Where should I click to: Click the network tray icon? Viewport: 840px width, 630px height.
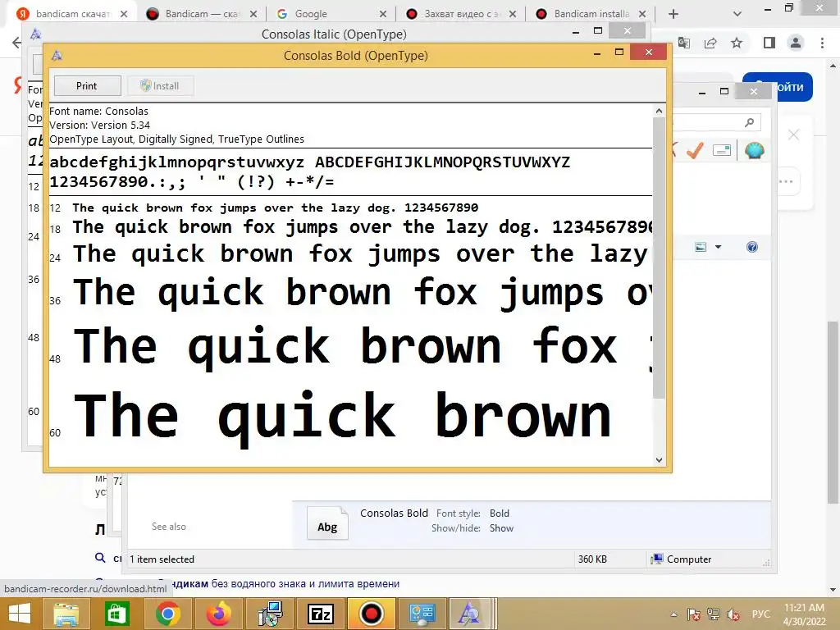[714, 614]
